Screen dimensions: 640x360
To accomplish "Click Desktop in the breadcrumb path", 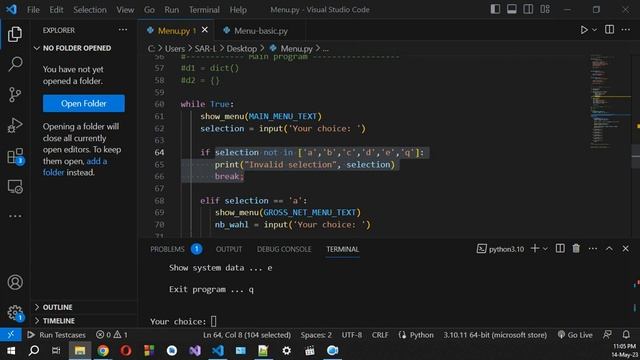I will pos(242,49).
